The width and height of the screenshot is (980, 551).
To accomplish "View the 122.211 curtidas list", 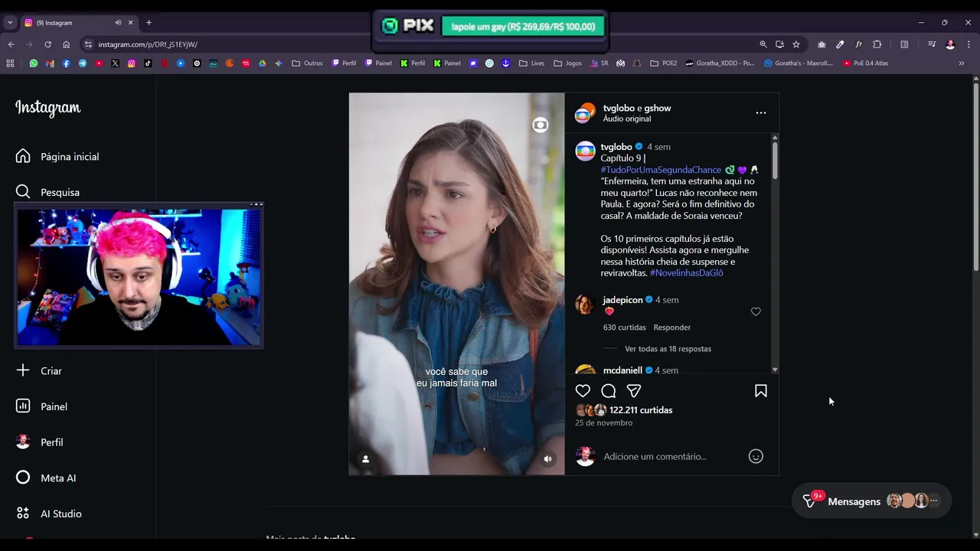I will tap(641, 410).
